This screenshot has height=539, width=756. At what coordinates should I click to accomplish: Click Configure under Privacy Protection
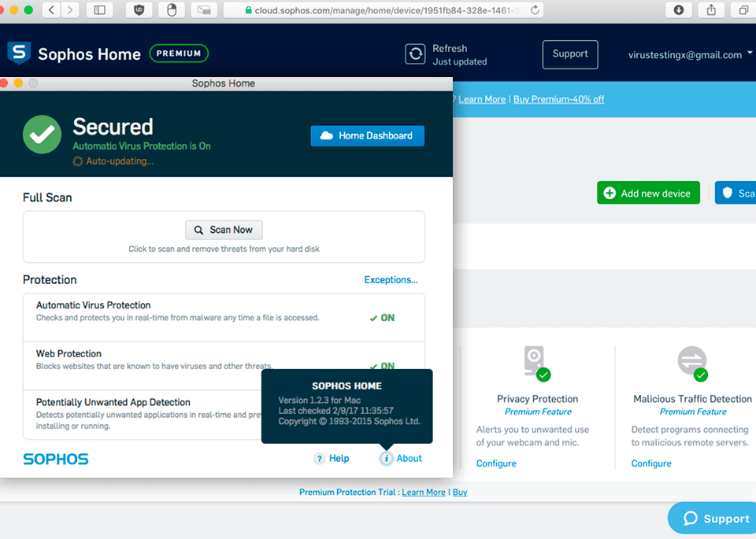pos(496,463)
